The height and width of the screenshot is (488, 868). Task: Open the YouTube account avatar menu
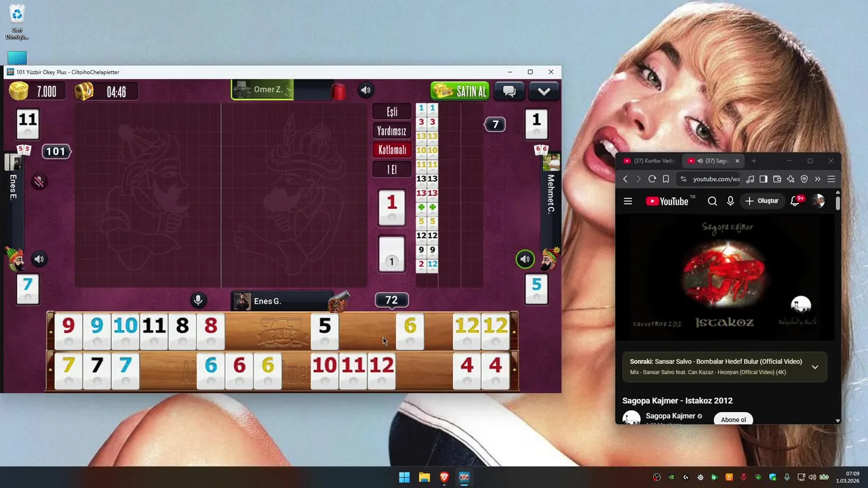pos(818,201)
